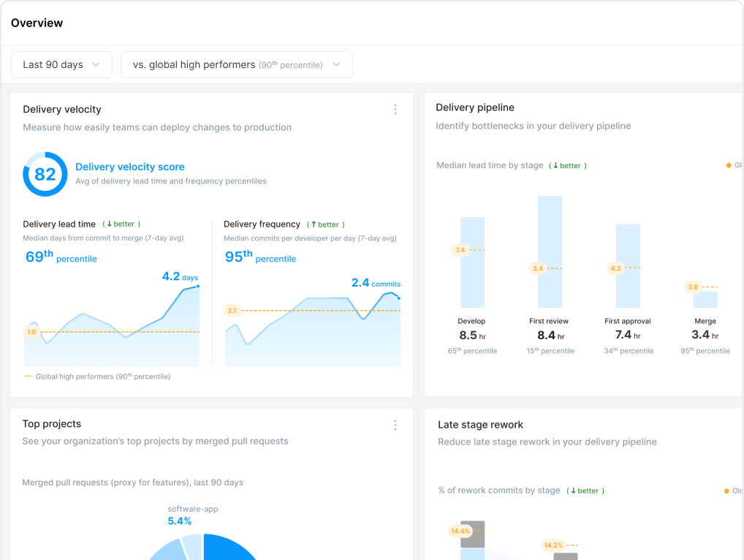This screenshot has height=560, width=744.
Task: Toggle the orange legend entry in Delivery pipeline
Action: pyautogui.click(x=729, y=165)
